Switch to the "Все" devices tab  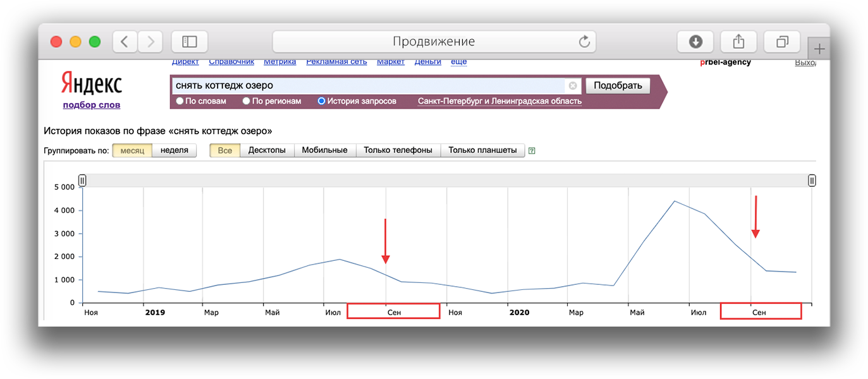coord(225,150)
